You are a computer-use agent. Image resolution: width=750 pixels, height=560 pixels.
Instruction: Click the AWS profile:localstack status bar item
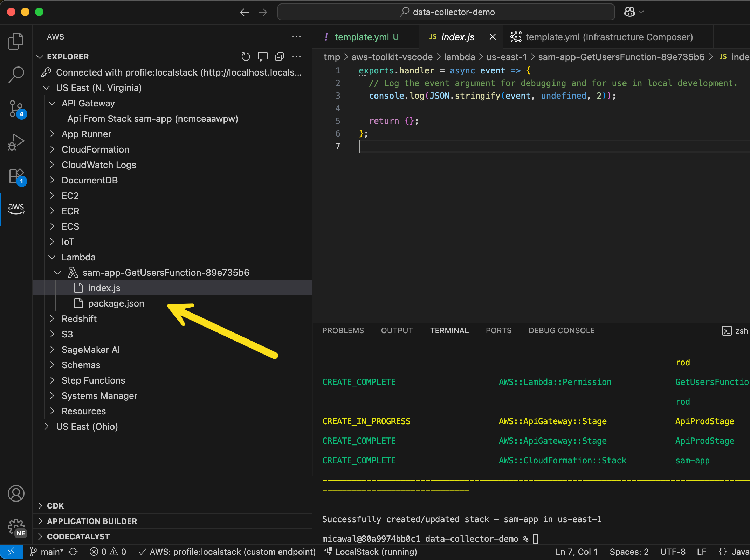point(228,552)
